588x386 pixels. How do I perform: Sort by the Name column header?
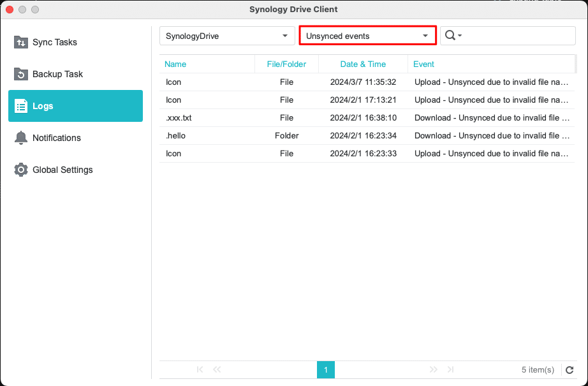click(x=207, y=64)
